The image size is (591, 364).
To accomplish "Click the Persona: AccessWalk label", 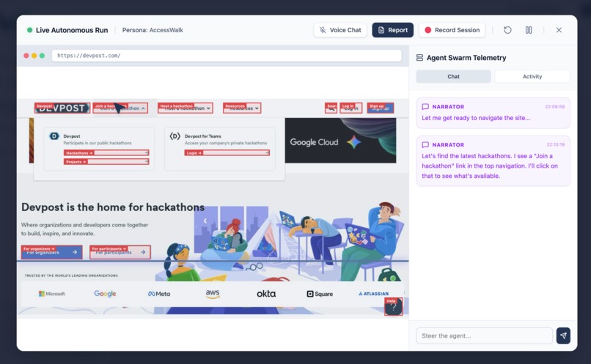I will (153, 30).
